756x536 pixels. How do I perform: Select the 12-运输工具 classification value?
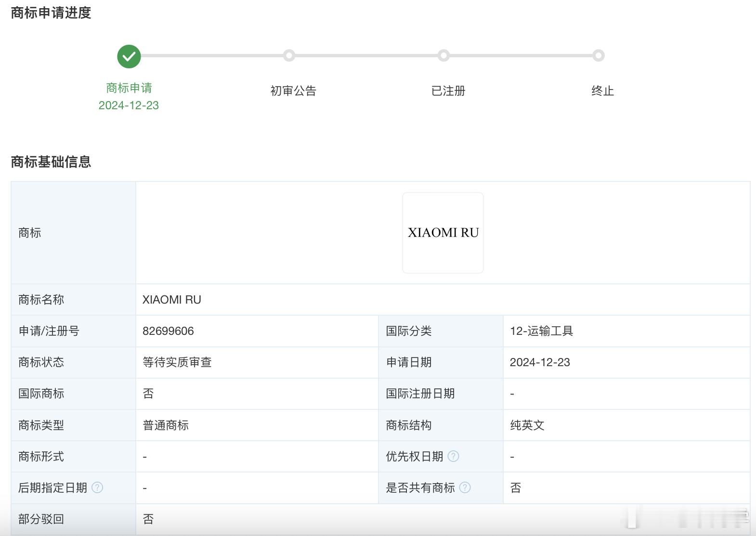(542, 331)
